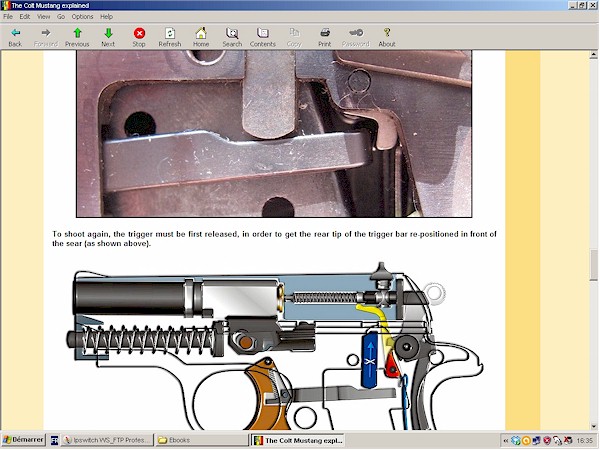Select The Colt Mustang taskbar button

click(298, 440)
